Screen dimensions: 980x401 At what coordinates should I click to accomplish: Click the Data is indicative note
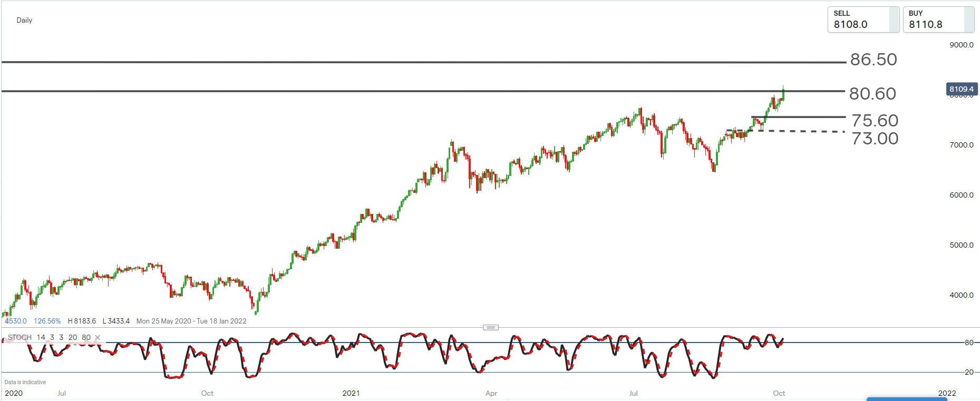(25, 382)
